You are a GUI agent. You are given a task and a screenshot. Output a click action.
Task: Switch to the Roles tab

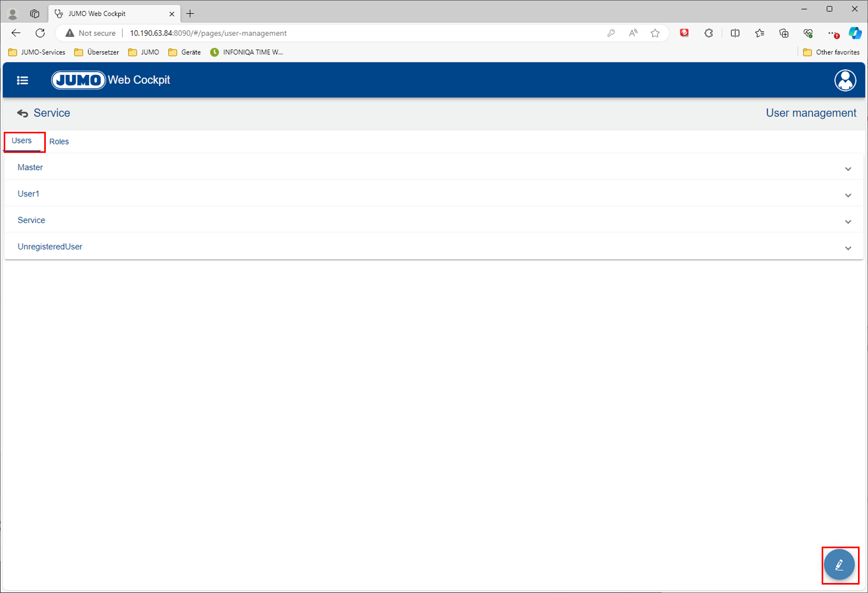click(59, 141)
